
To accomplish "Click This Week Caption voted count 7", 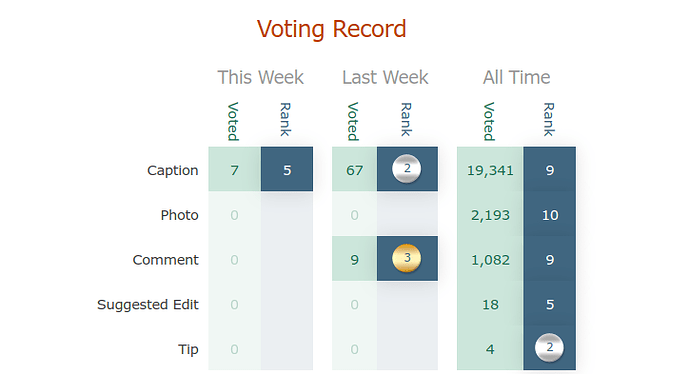I will 235,169.
